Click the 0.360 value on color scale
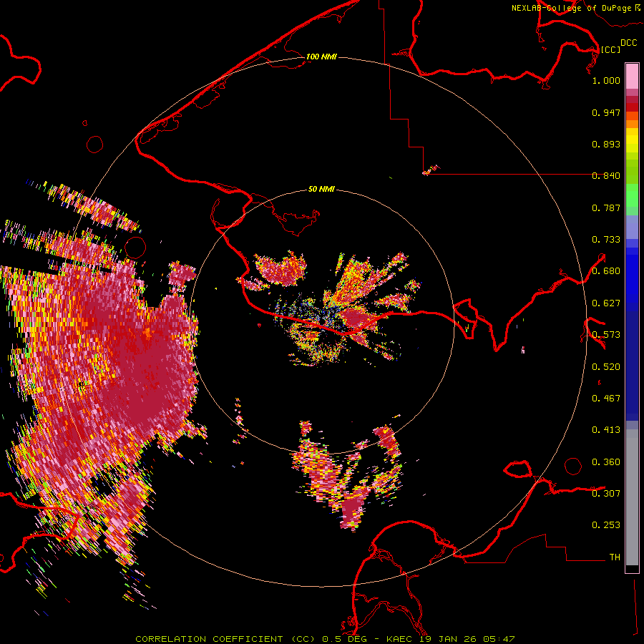644x644 pixels. click(606, 462)
